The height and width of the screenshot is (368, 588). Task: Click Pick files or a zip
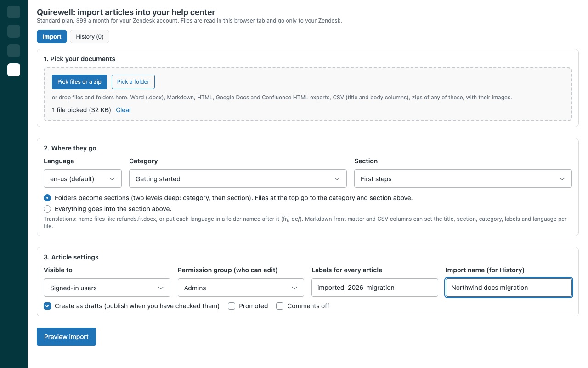(79, 82)
